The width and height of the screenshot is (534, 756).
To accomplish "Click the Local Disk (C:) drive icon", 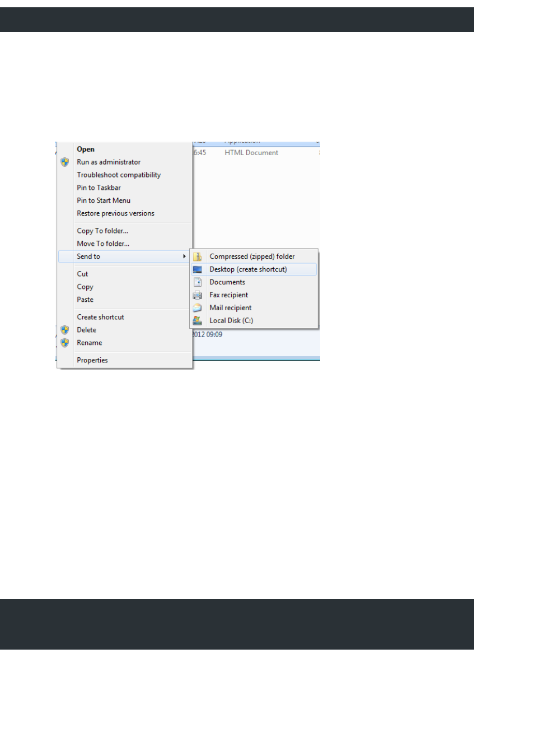I will (x=198, y=321).
